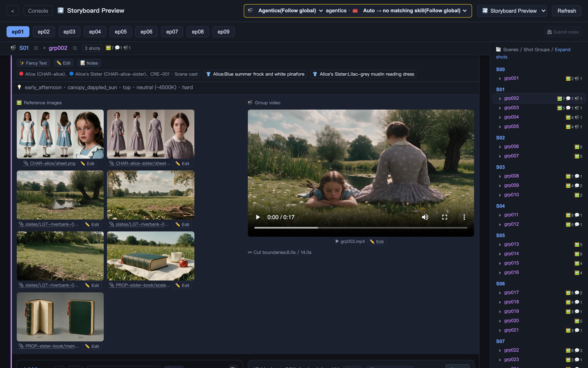Enter fullscreen for group video
The height and width of the screenshot is (368, 588).
pos(445,217)
